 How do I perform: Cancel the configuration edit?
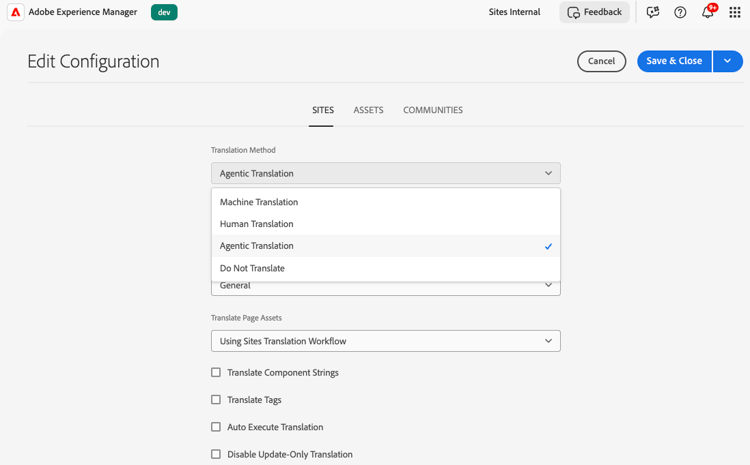(601, 61)
